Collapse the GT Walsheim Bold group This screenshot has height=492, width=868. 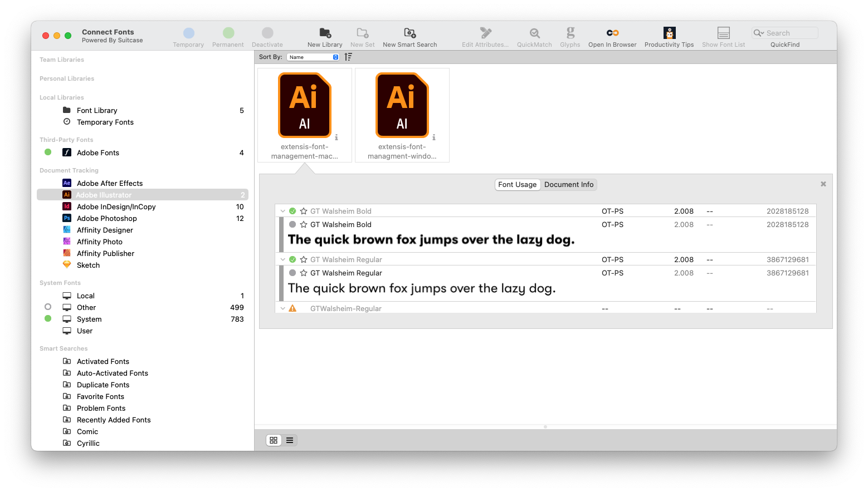283,211
